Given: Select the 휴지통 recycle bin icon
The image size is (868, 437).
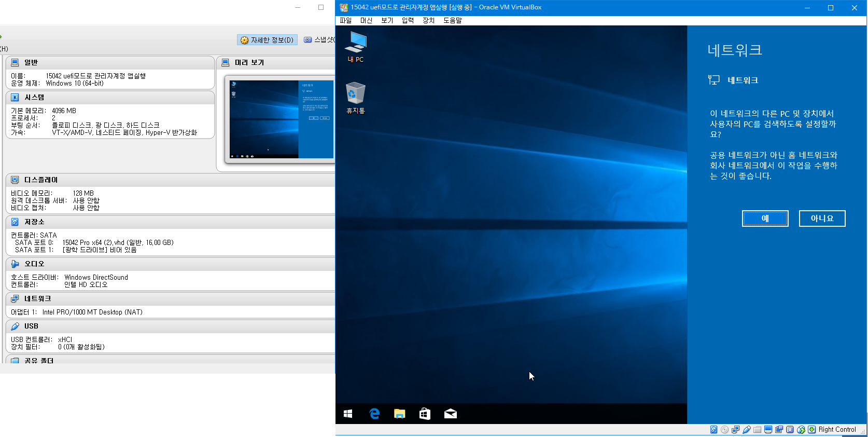Looking at the screenshot, I should 356,98.
